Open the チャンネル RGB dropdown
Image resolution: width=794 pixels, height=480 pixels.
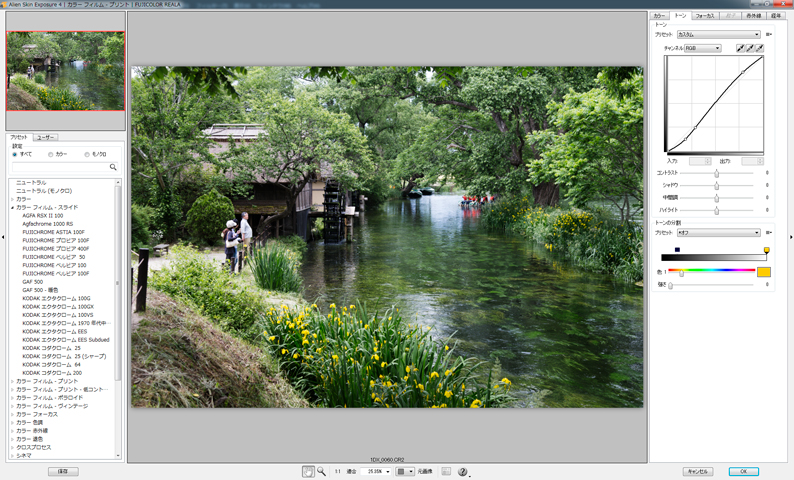point(702,48)
